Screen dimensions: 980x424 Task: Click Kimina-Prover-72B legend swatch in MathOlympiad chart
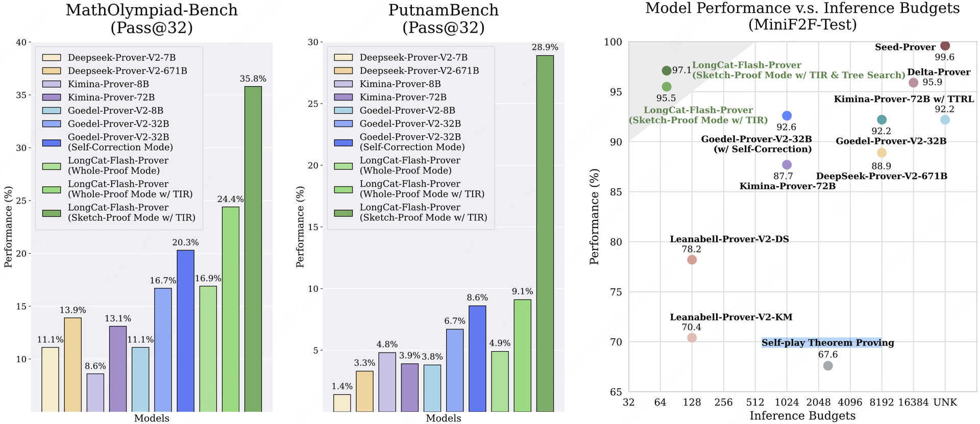pos(52,97)
